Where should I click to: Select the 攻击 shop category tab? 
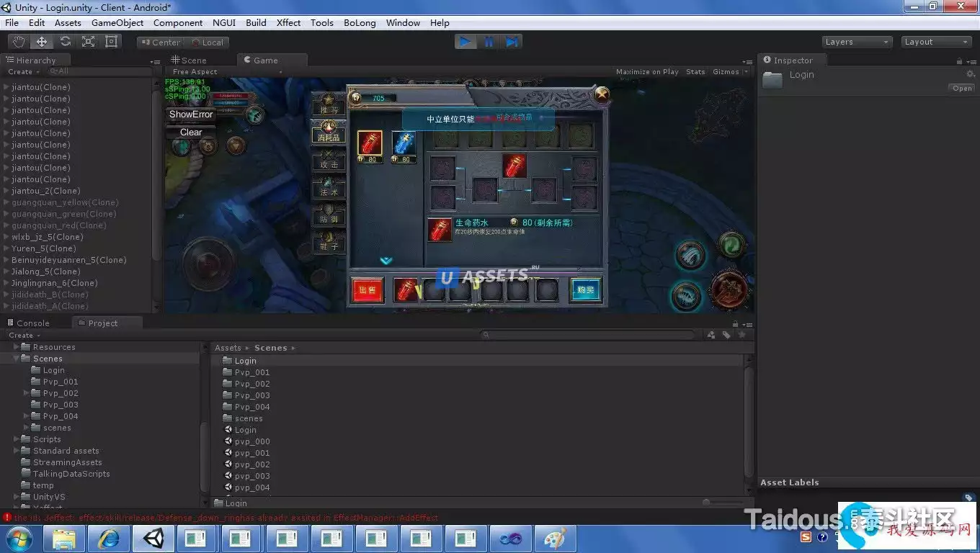click(329, 160)
